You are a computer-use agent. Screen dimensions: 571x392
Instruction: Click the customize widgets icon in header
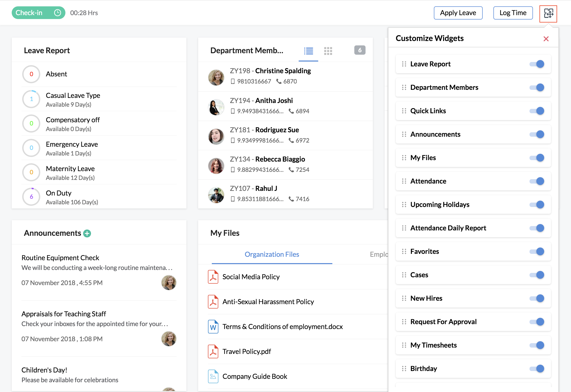[548, 13]
